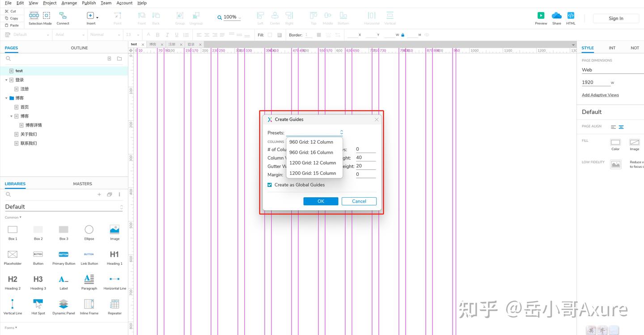
Task: Click the Sign In button
Action: tap(616, 18)
